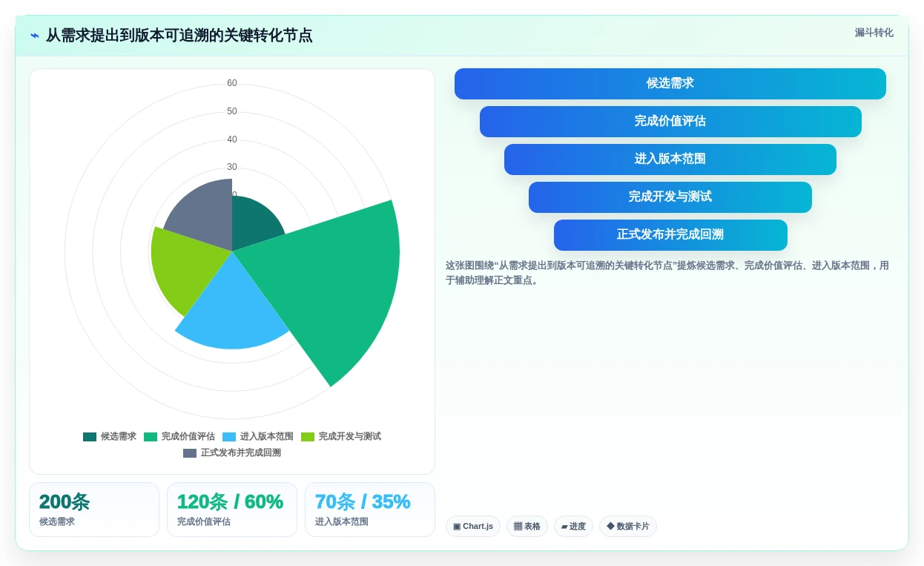The height and width of the screenshot is (566, 924).
Task: Click legend text 正式发布并完成回溯
Action: 241,453
